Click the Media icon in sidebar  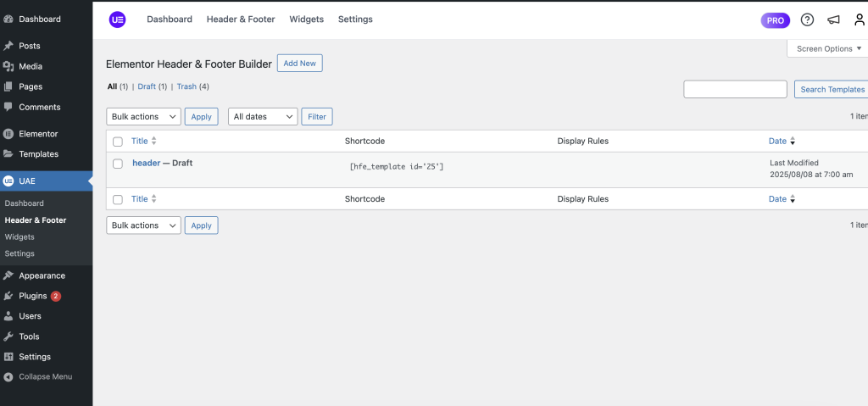click(x=8, y=66)
